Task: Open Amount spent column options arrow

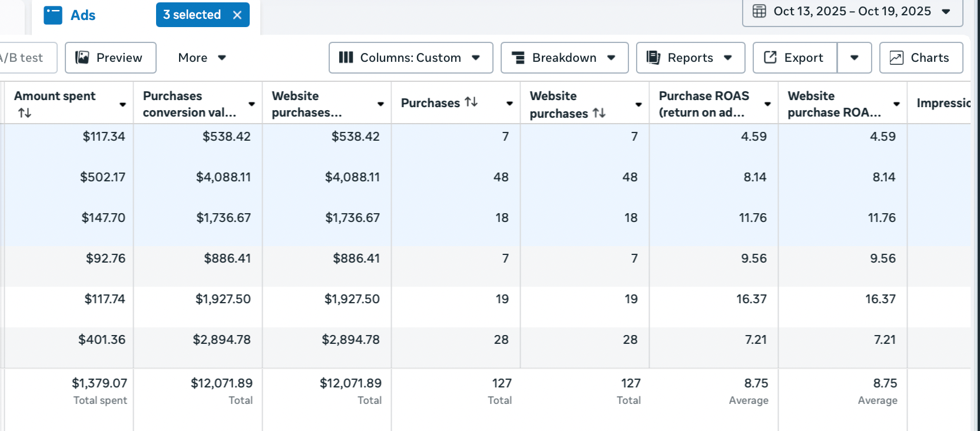Action: (x=122, y=104)
